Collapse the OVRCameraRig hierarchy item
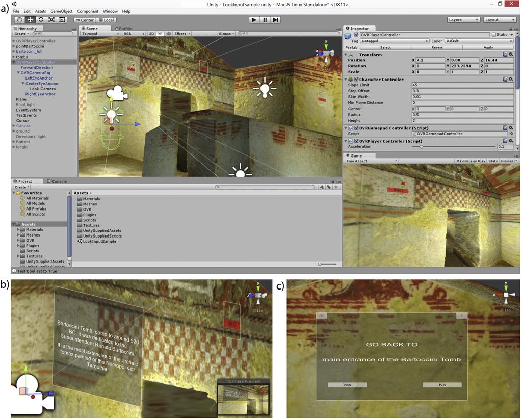 [x=18, y=73]
